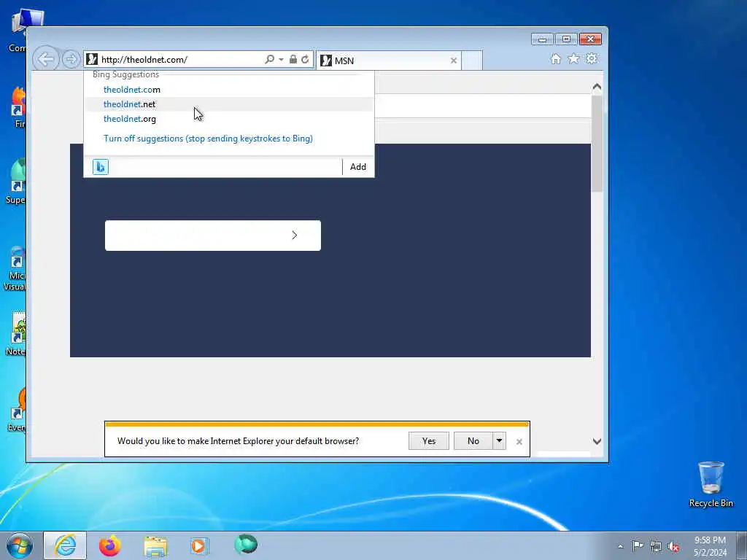Dismiss the default browser notification bar
747x560 pixels.
pos(519,442)
